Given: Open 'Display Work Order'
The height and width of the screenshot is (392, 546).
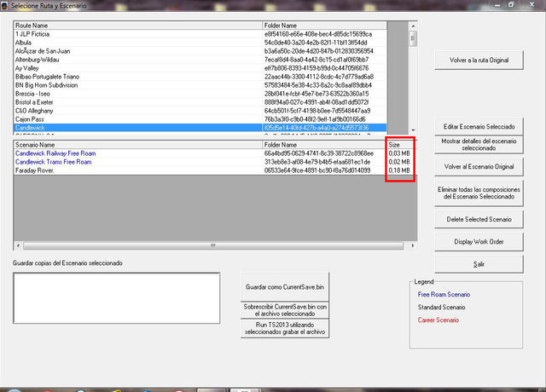Looking at the screenshot, I should 479,241.
